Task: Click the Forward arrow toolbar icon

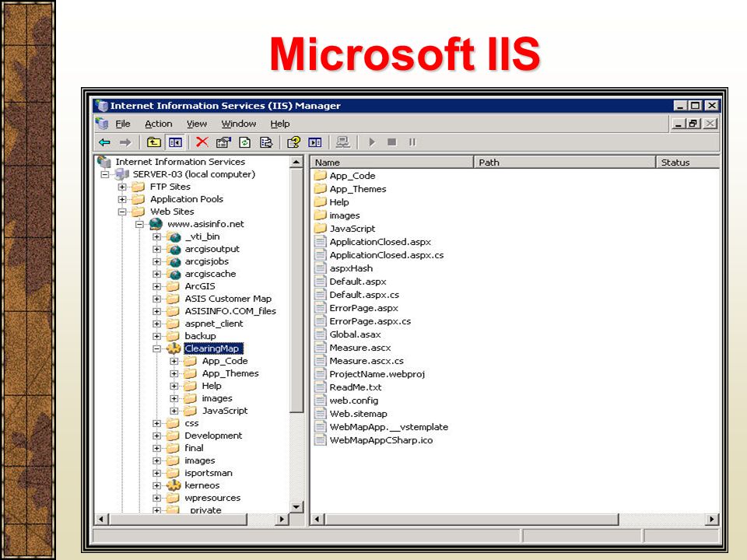Action: [x=125, y=142]
